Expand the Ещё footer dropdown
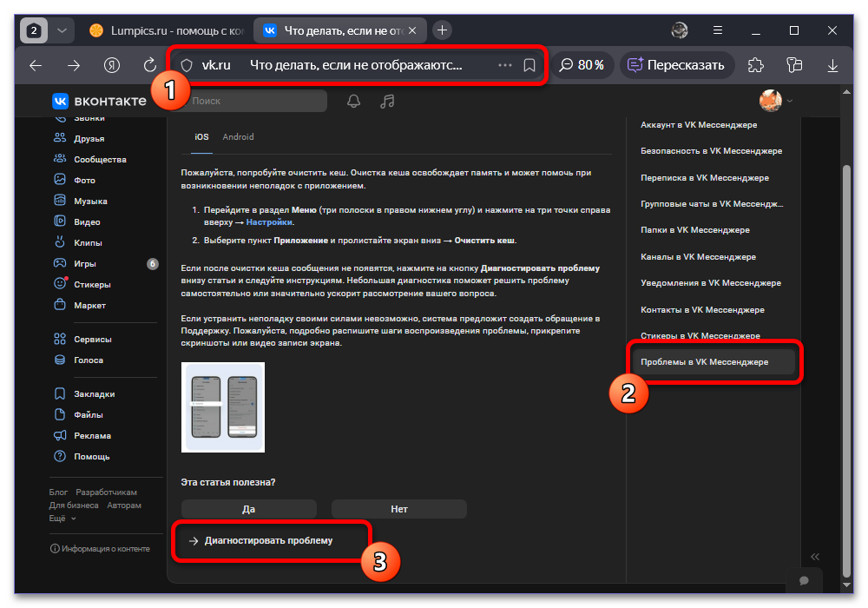Viewport: 868px width, 608px height. click(x=62, y=519)
